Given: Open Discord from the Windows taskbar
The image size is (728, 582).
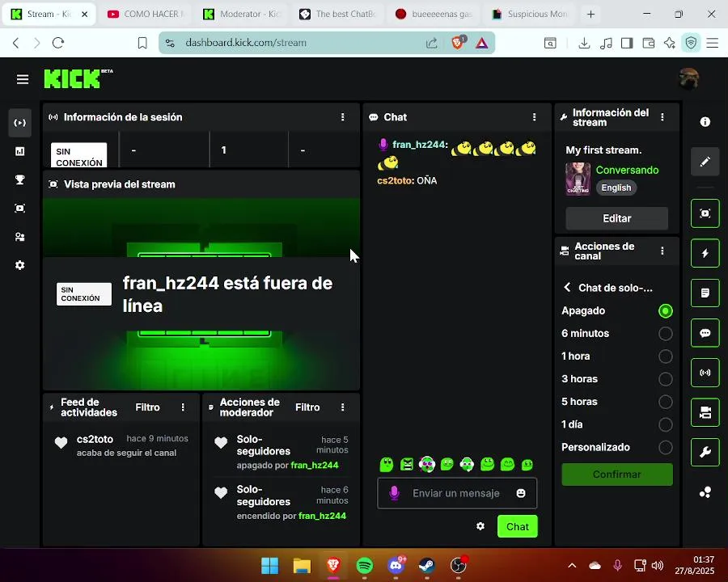Looking at the screenshot, I should coord(396,565).
